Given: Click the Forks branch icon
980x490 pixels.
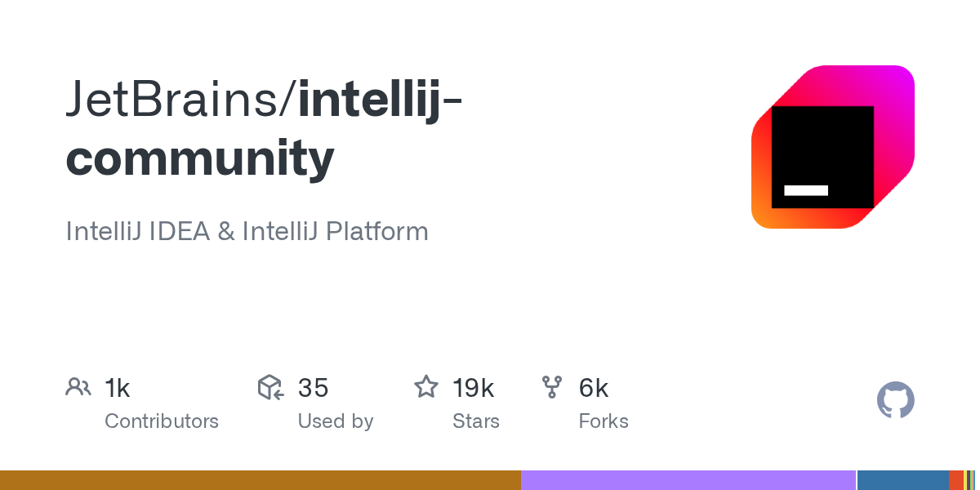Looking at the screenshot, I should click(552, 387).
